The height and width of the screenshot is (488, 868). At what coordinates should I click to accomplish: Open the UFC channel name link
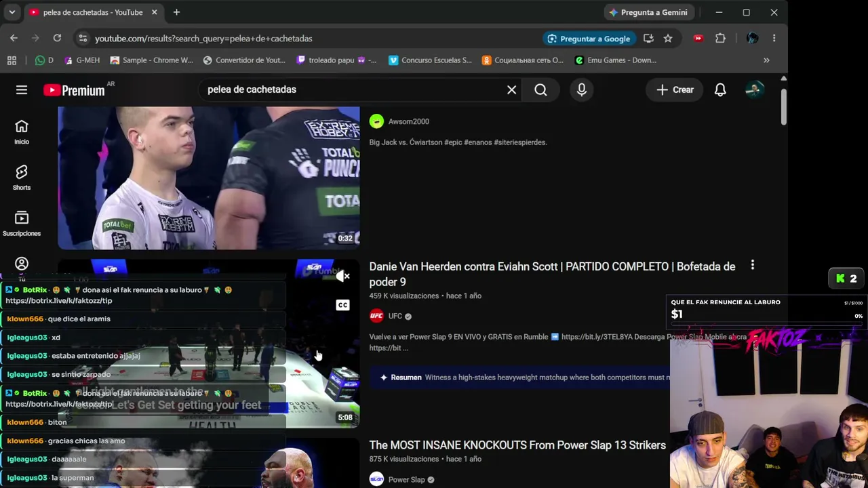[x=395, y=316]
